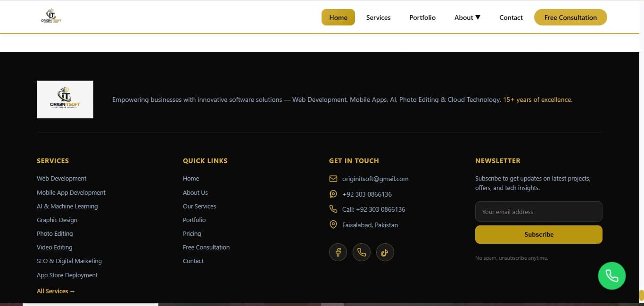Click the originitsoft@gmail.com email address

(375, 179)
